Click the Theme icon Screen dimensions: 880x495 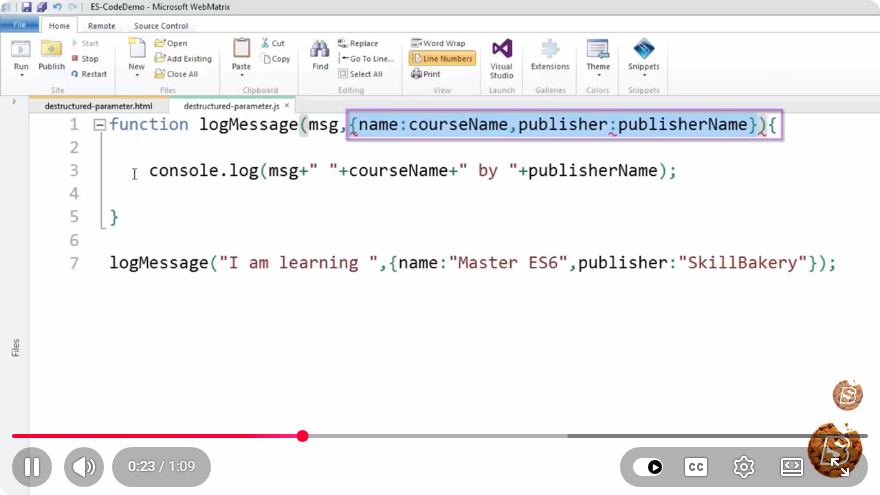tap(598, 49)
